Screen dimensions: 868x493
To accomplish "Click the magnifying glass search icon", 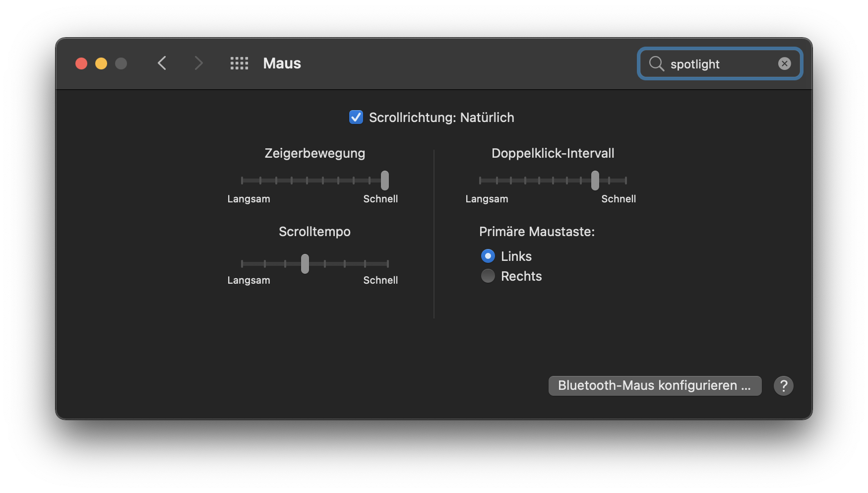I will point(656,63).
